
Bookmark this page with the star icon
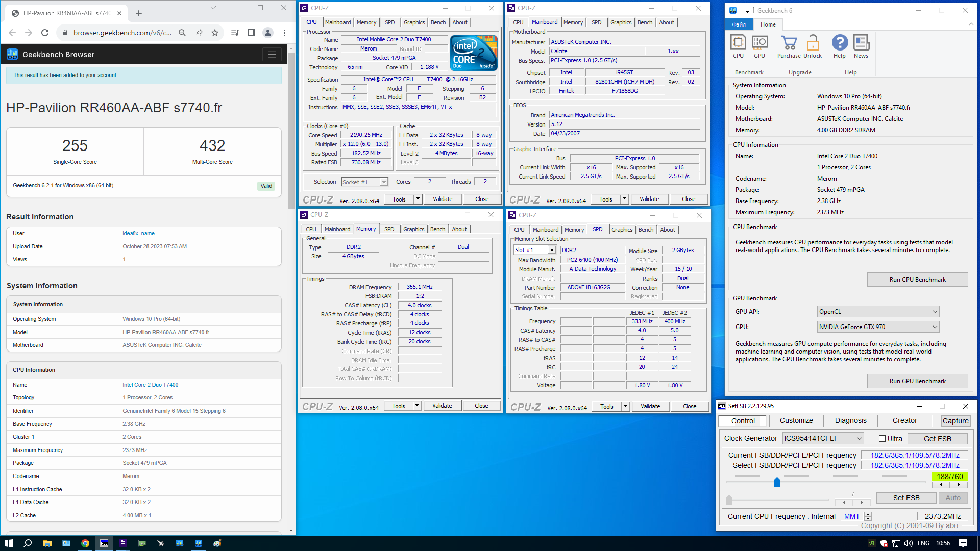click(x=215, y=33)
